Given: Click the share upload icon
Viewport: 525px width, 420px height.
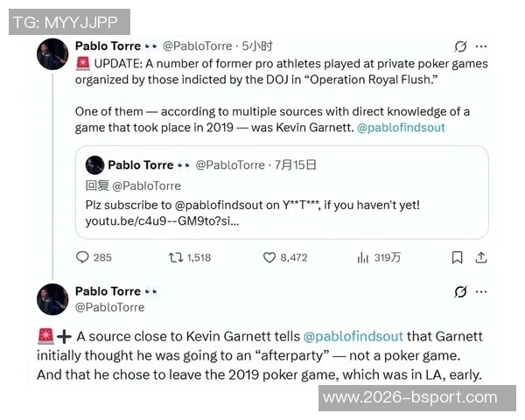Looking at the screenshot, I should pyautogui.click(x=480, y=257).
